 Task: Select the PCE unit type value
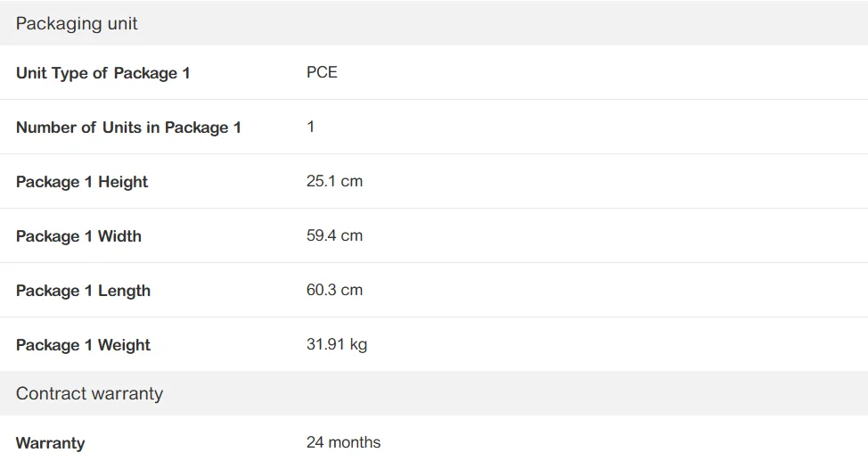tap(322, 73)
